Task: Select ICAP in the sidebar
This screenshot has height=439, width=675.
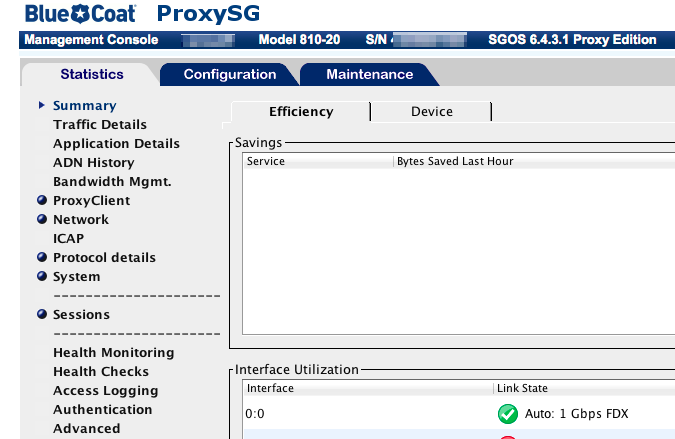Action: (x=68, y=238)
